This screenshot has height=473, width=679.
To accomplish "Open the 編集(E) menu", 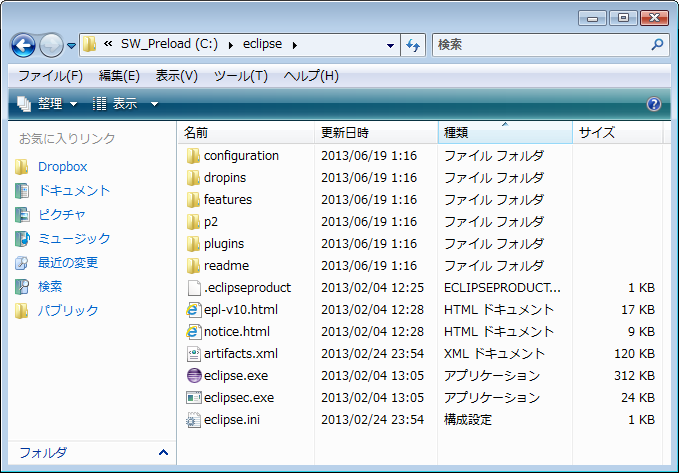I will coord(119,76).
